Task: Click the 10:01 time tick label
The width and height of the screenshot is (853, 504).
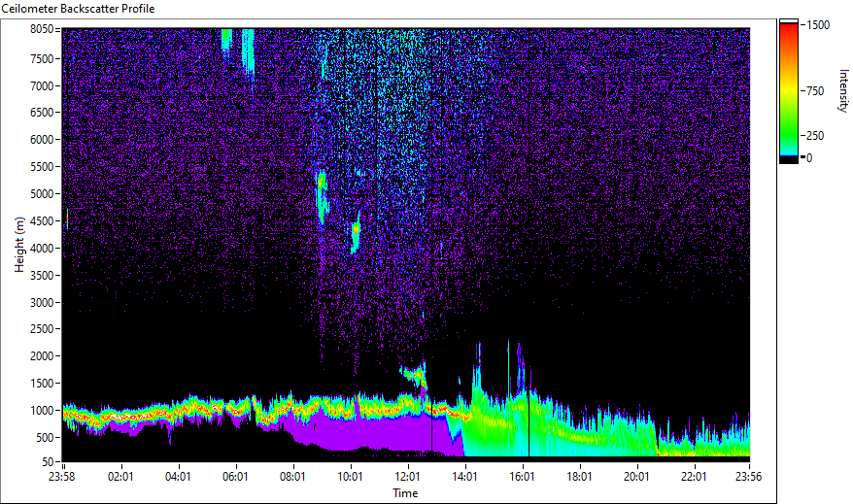Action: (x=350, y=477)
